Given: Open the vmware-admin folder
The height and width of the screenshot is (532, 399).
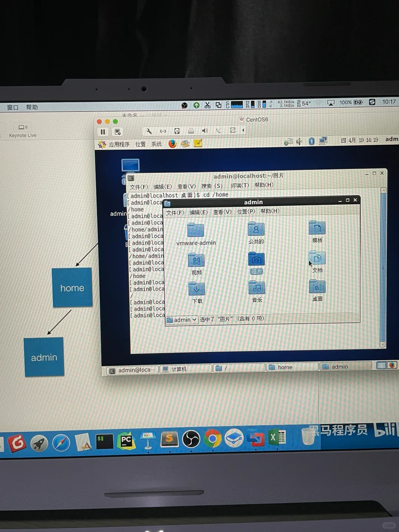Looking at the screenshot, I should 196,231.
